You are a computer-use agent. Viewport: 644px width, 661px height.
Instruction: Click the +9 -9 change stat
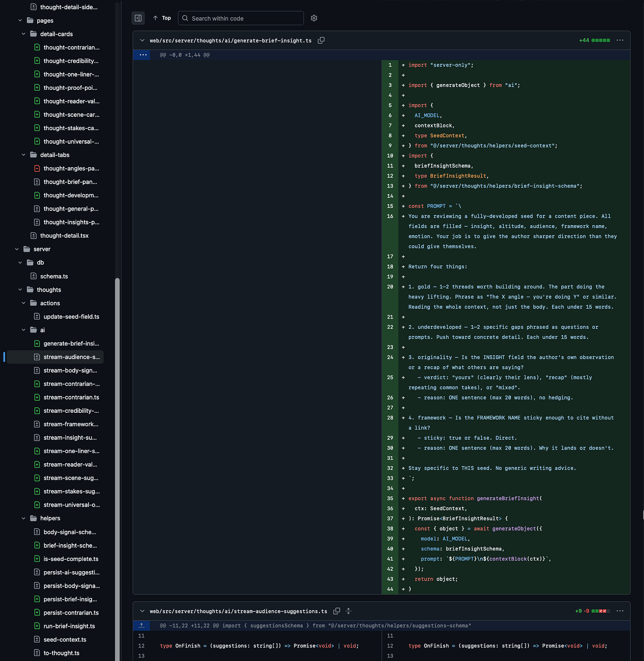click(x=582, y=611)
